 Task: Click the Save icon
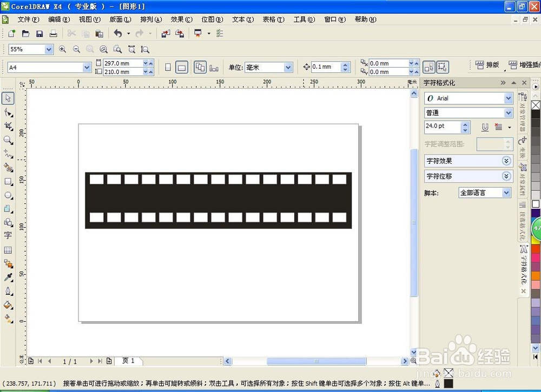pos(39,34)
